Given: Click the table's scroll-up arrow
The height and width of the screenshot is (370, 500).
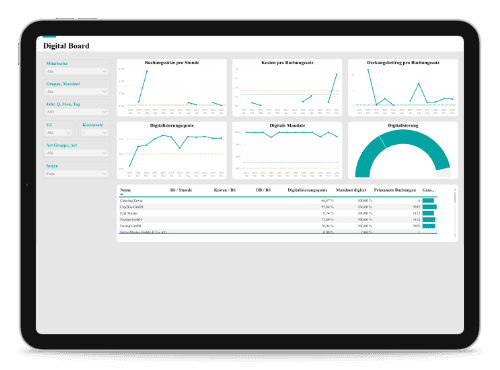Looking at the screenshot, I should click(x=455, y=189).
